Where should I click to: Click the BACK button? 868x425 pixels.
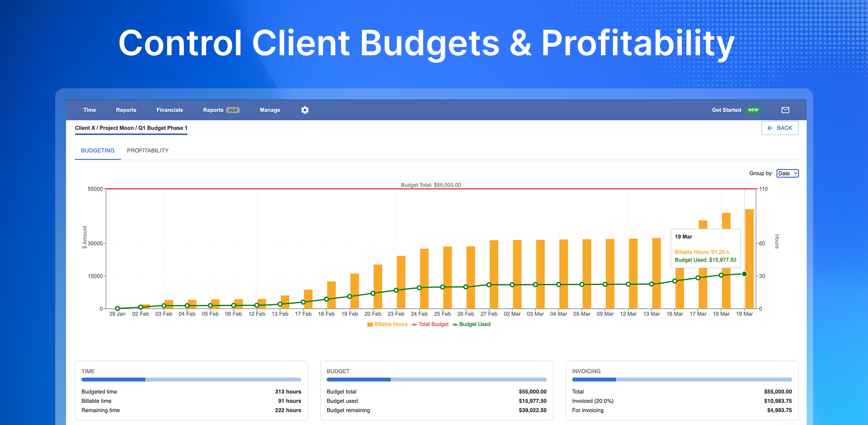[780, 128]
